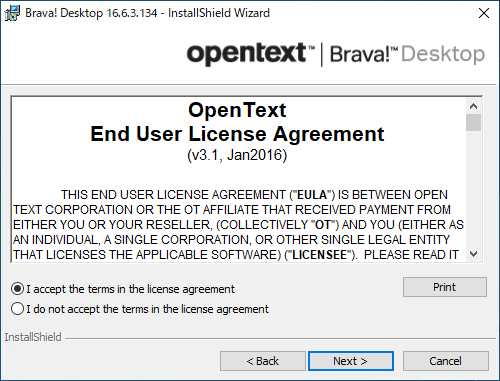Image resolution: width=500 pixels, height=381 pixels.
Task: Click the Print button
Action: [x=445, y=287]
